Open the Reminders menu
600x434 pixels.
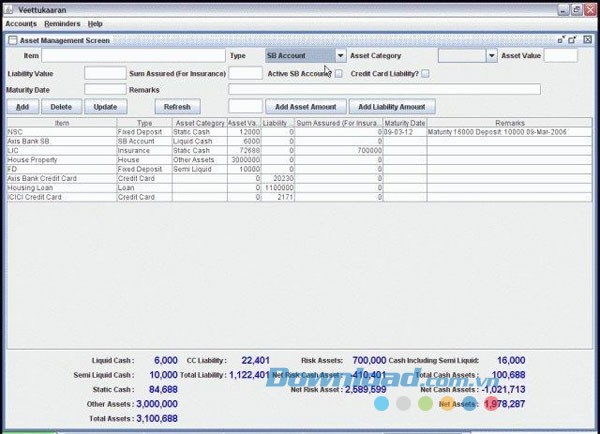tap(62, 23)
